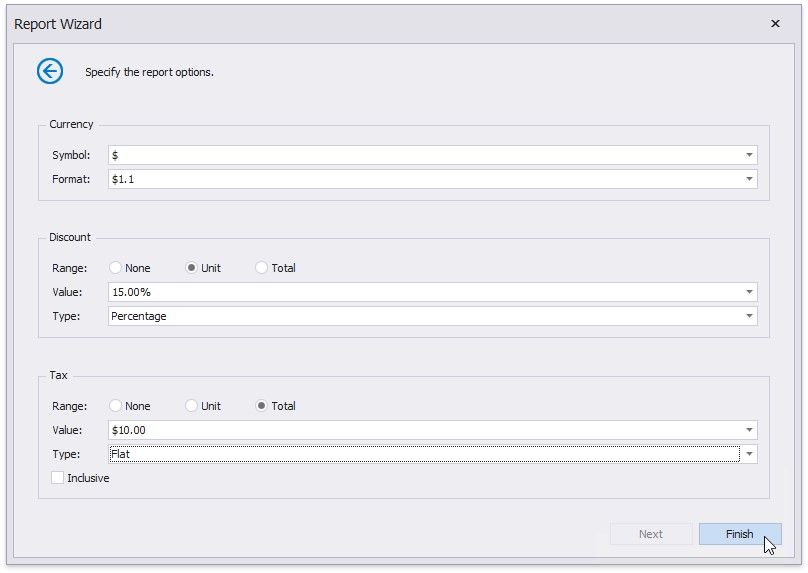The height and width of the screenshot is (573, 808).
Task: Choose Unit radio in Discount section
Action: (x=192, y=268)
